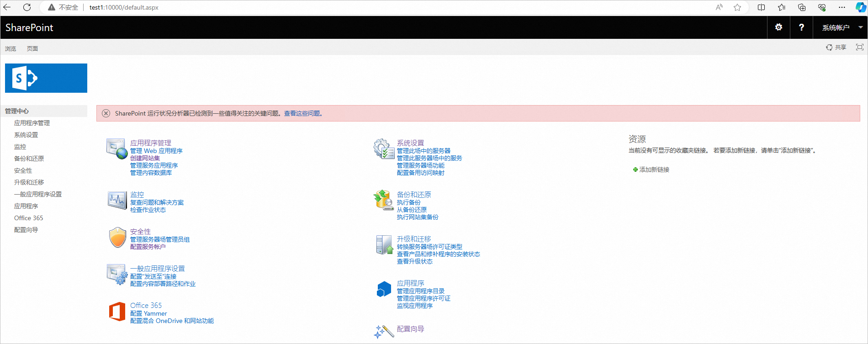This screenshot has height=344, width=868.
Task: Open the 配置服务帐户 link
Action: pos(148,247)
